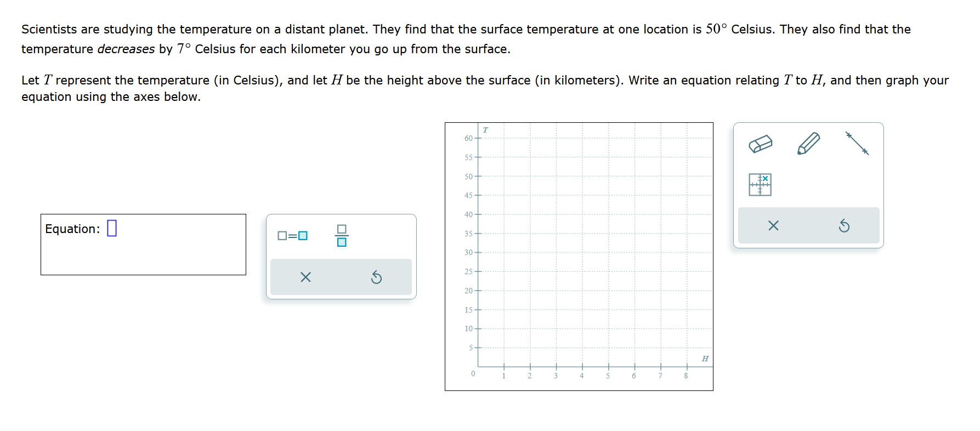Click the T axis label
This screenshot has width=980, height=431.
tap(485, 129)
